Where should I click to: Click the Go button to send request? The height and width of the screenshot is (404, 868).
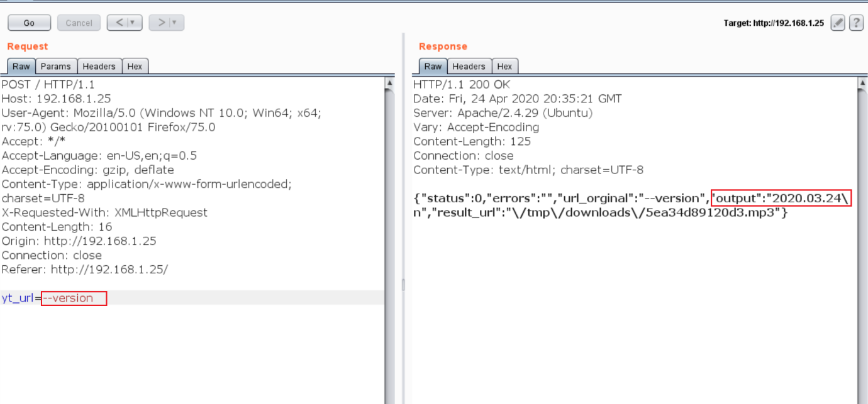click(x=29, y=23)
